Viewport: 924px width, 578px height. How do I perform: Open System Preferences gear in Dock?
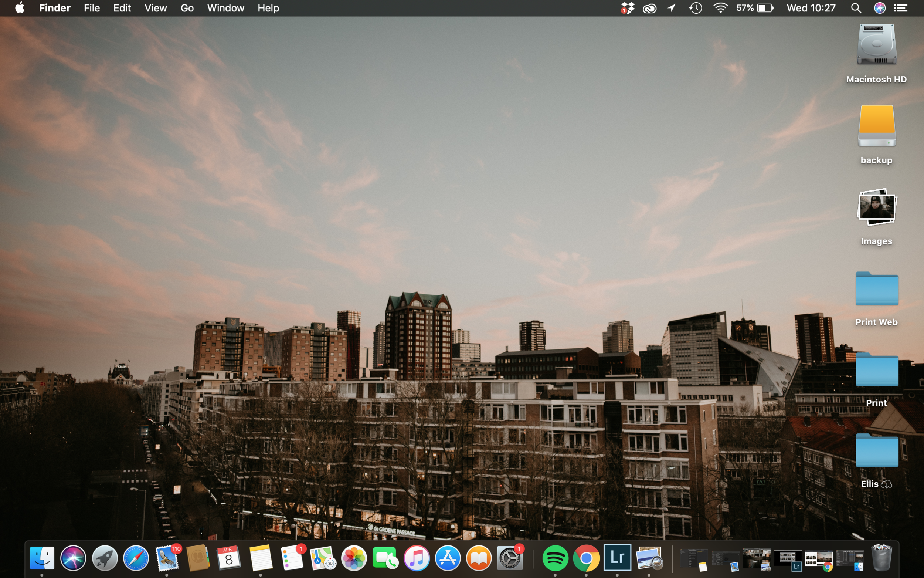510,558
